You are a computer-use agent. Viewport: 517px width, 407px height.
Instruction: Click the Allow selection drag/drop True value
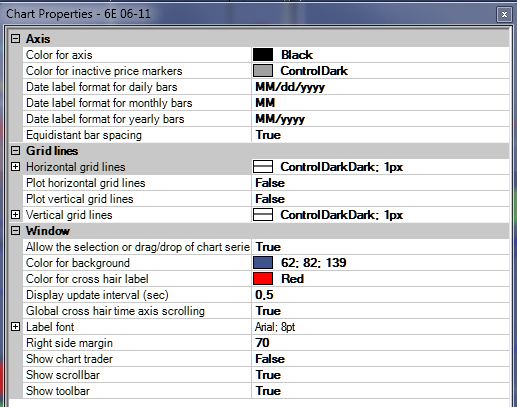[268, 247]
